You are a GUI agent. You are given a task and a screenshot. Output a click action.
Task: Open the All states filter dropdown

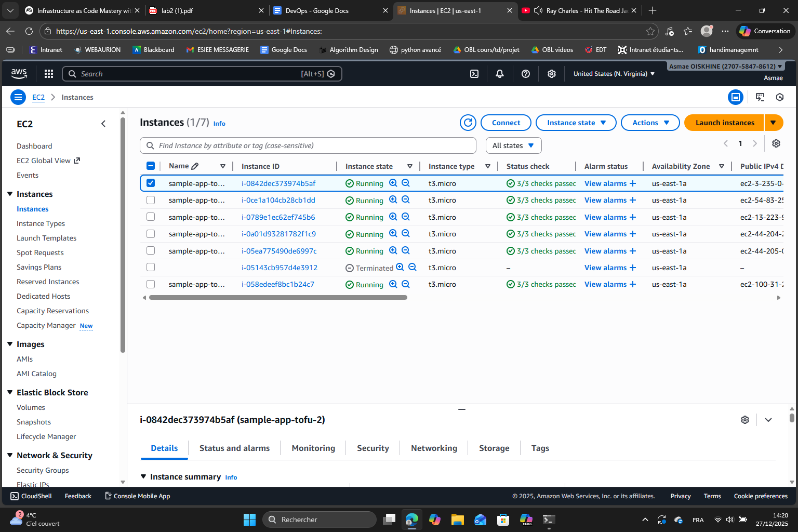click(x=513, y=145)
